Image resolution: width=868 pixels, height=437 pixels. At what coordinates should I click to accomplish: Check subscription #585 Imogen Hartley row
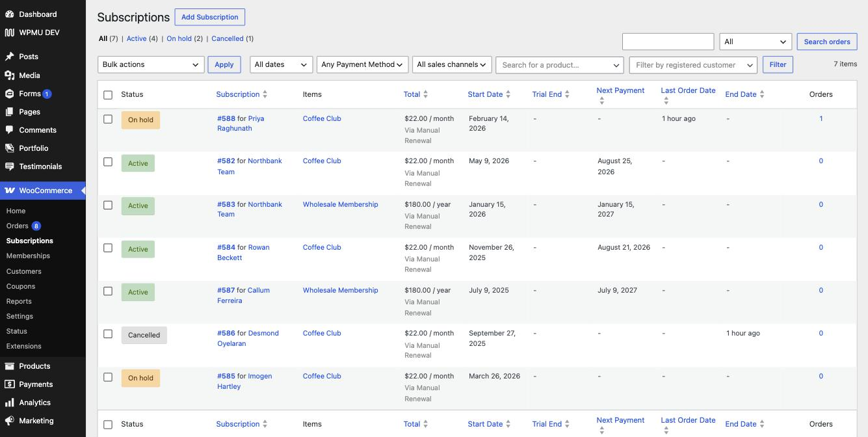[x=108, y=377]
